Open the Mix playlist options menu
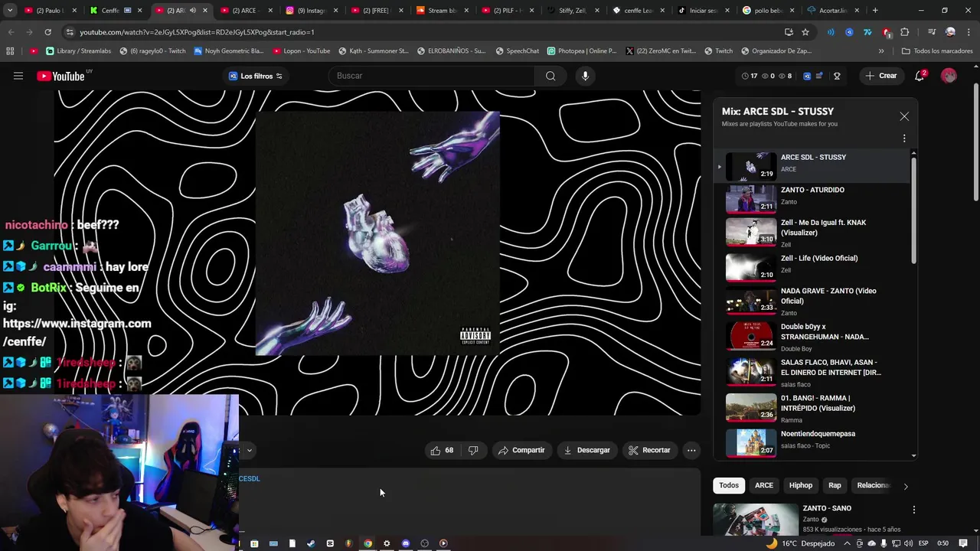This screenshot has width=980, height=551. point(904,139)
